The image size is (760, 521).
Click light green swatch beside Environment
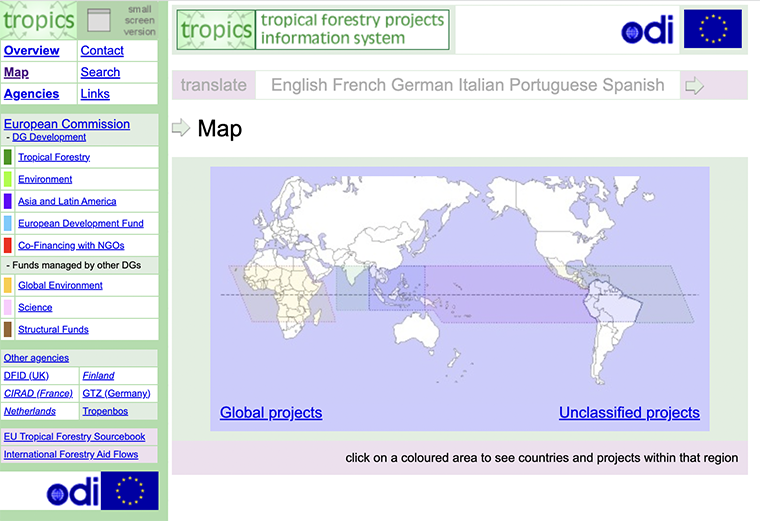[x=8, y=179]
